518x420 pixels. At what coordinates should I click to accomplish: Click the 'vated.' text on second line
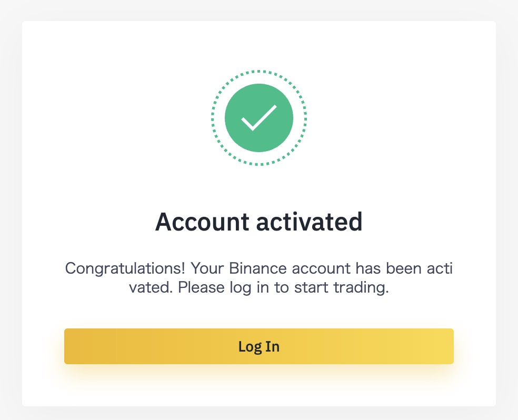[151, 287]
